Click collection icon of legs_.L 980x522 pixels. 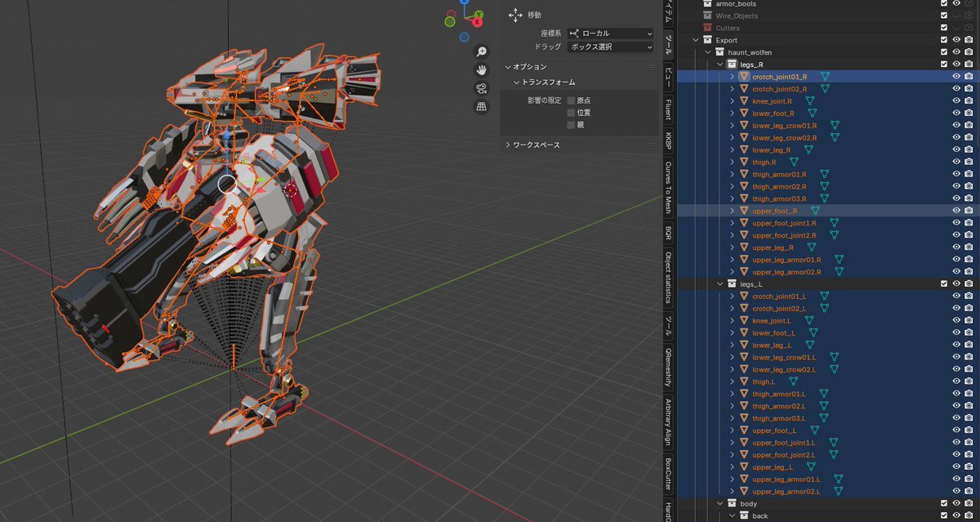(732, 283)
